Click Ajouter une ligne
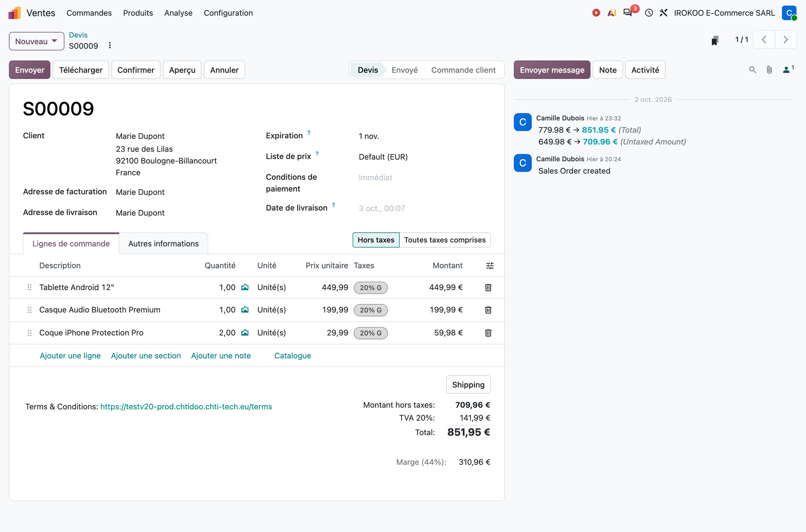 pos(70,356)
